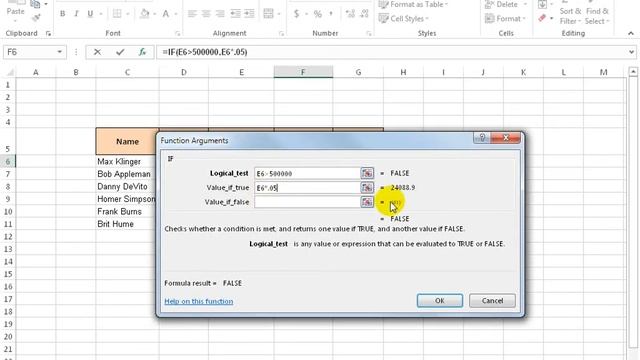Open the Borders dropdown arrow
The image size is (640, 360).
point(128,14)
